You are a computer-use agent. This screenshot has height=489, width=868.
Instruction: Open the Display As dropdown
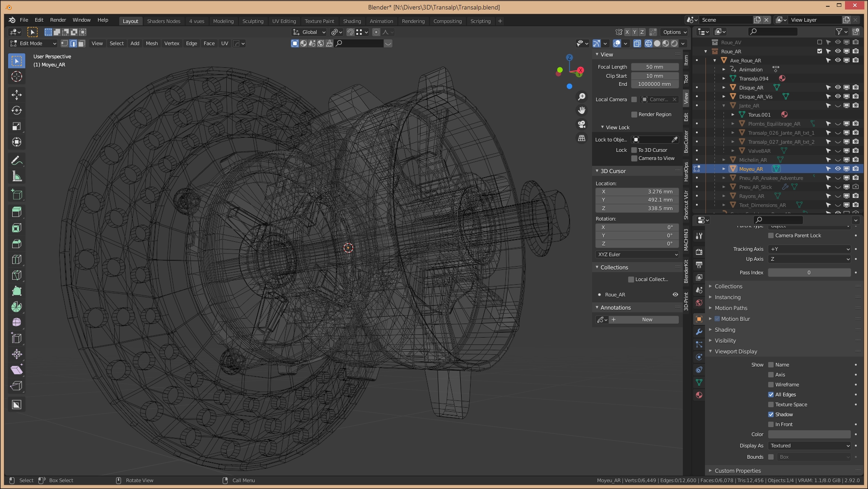(809, 446)
